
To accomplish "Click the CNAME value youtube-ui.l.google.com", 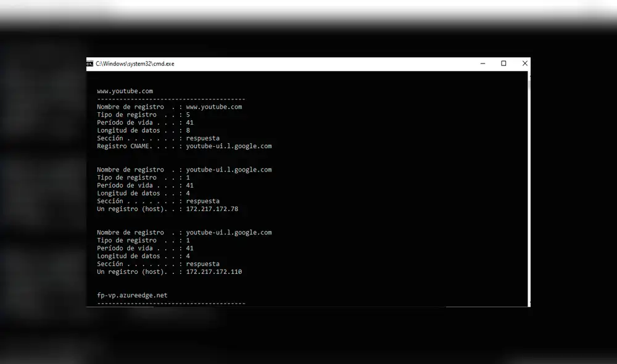I will point(228,146).
